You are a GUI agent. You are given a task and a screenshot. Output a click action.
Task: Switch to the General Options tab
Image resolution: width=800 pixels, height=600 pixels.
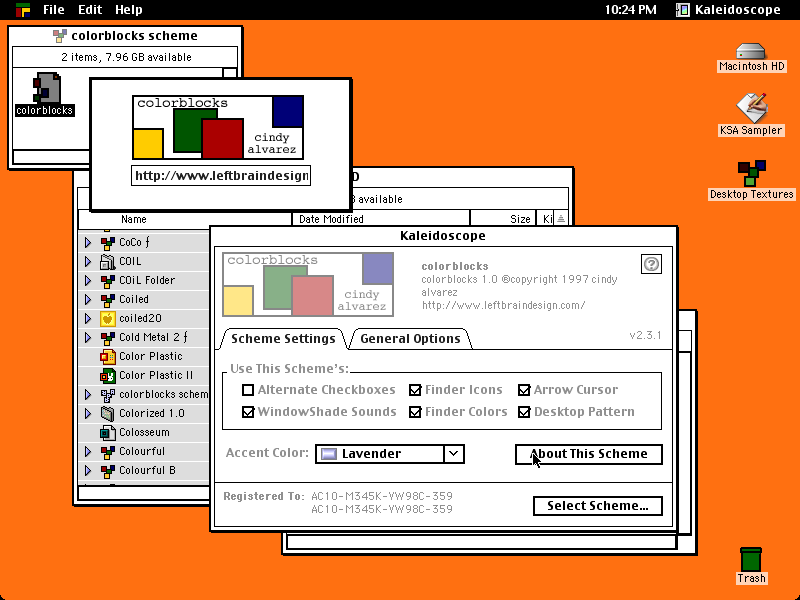click(410, 339)
